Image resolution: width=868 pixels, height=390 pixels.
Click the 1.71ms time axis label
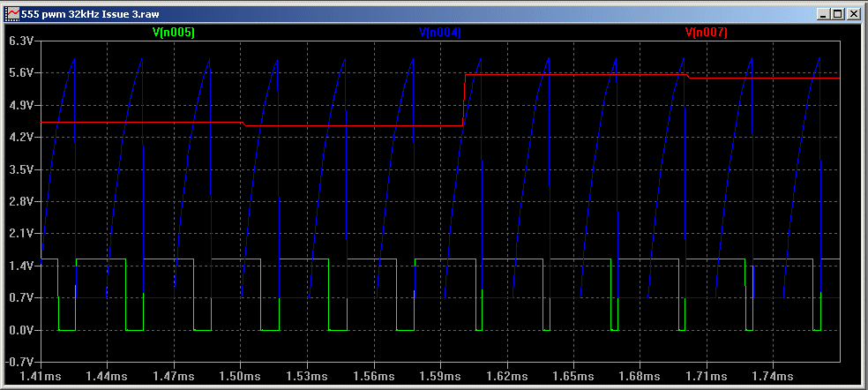click(x=707, y=376)
